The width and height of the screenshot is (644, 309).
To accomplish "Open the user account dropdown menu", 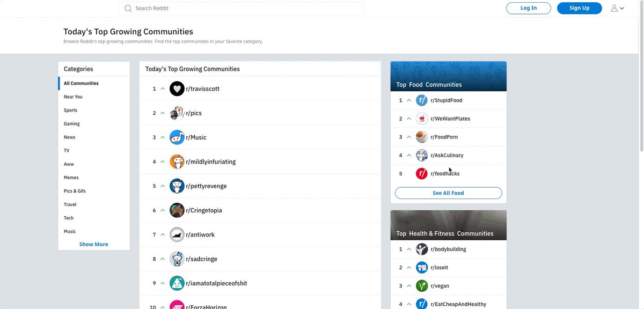I will pos(617,8).
